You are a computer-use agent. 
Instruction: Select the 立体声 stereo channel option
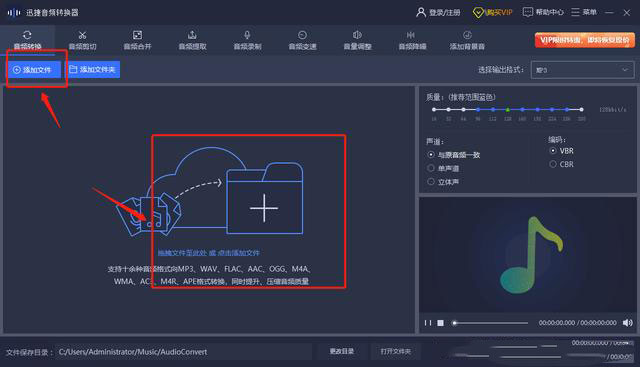click(443, 182)
